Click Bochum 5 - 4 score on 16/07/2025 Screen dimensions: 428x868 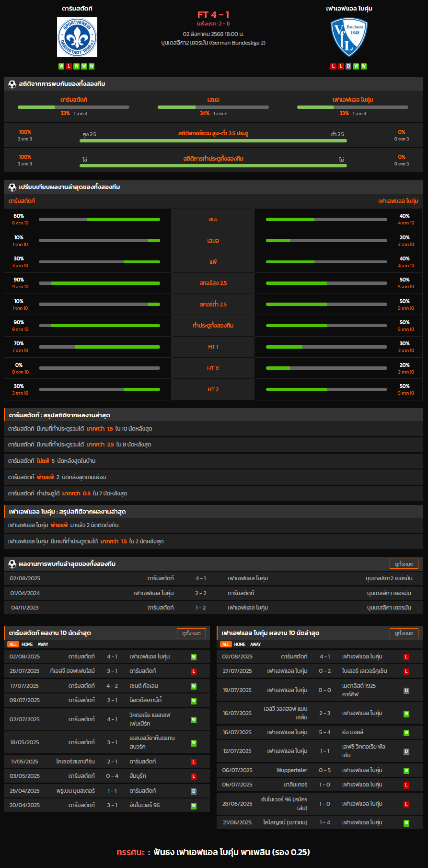(x=325, y=732)
